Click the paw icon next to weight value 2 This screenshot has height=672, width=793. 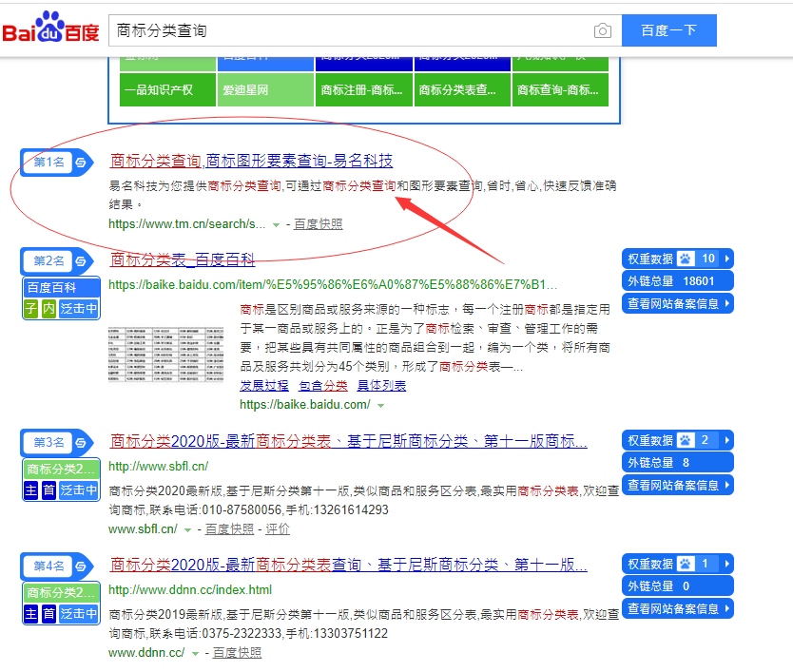click(686, 440)
